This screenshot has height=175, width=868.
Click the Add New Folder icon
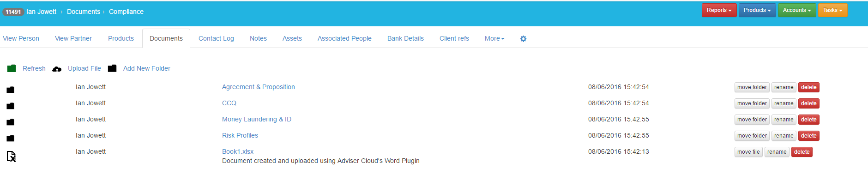click(x=112, y=68)
